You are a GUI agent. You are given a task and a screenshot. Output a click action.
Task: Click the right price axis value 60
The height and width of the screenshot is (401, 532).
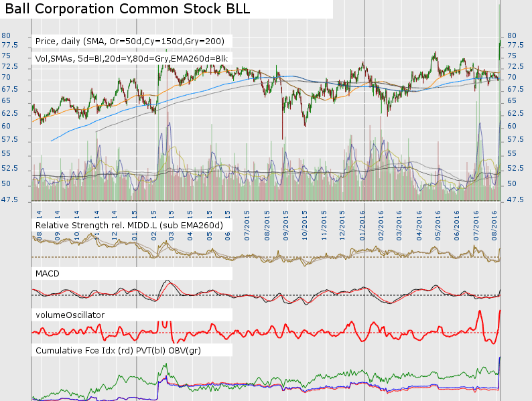512,126
